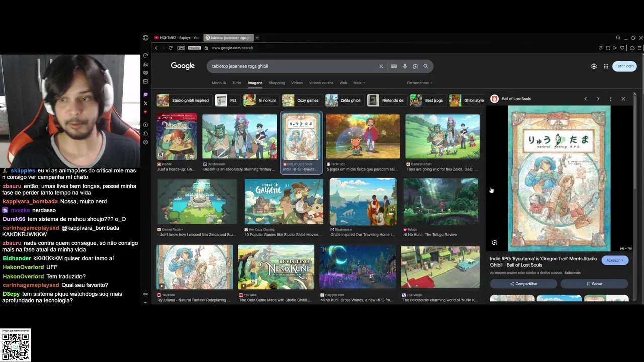Open on-screen keyboard input tool icon

click(x=394, y=66)
